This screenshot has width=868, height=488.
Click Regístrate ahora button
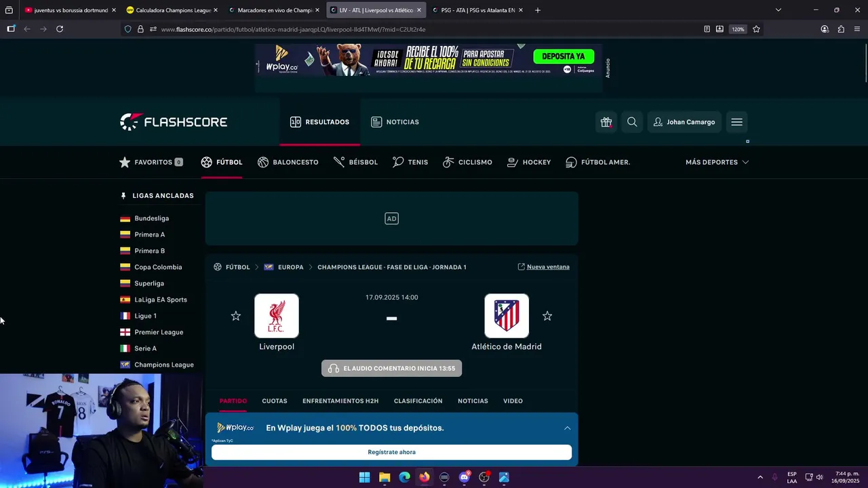click(x=391, y=452)
